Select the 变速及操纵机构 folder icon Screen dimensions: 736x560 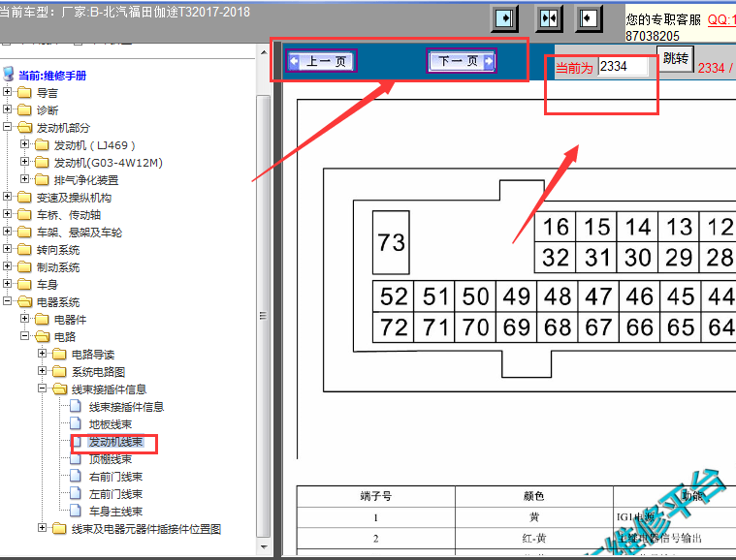(x=24, y=197)
